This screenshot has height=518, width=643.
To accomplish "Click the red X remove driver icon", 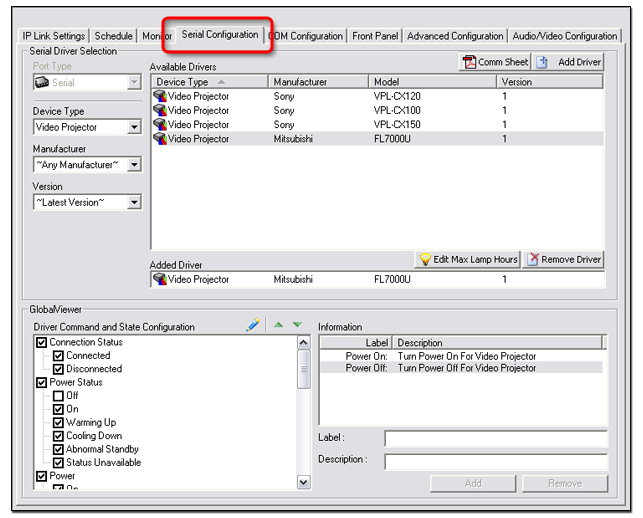I will tap(533, 259).
